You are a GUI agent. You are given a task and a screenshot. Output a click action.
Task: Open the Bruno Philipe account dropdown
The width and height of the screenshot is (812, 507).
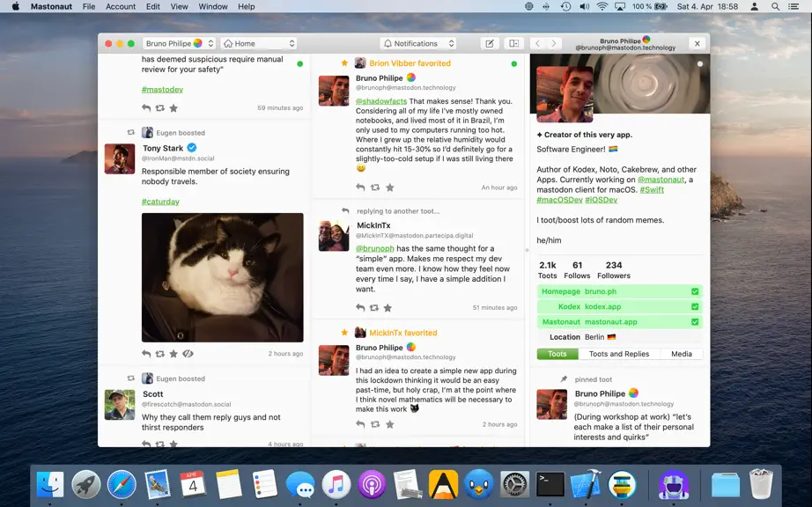pyautogui.click(x=179, y=43)
